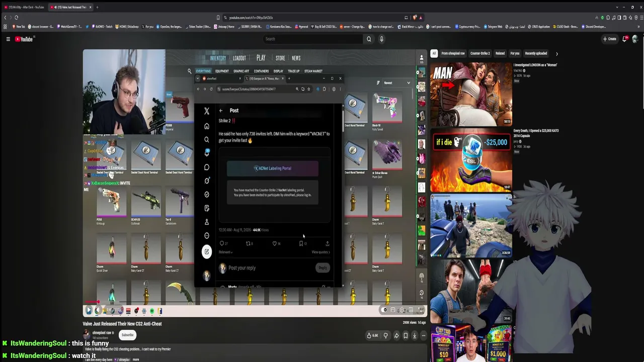This screenshot has height=362, width=644.
Task: Open the "Kamisama Kiss" bookmark
Action: 278,27
